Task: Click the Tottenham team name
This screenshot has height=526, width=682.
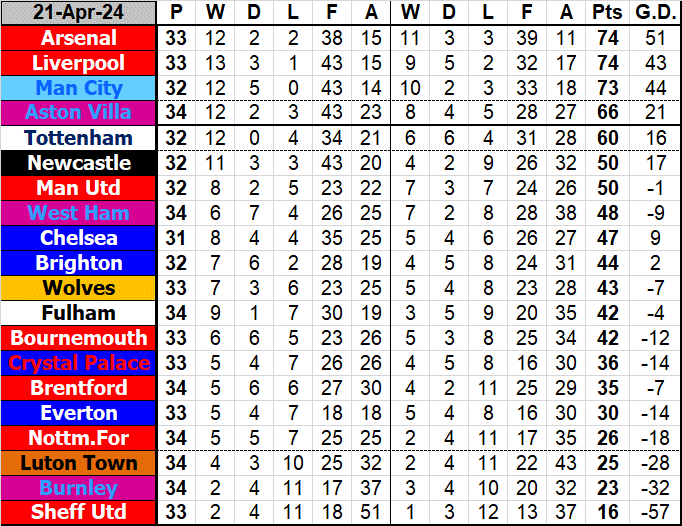Action: point(78,138)
